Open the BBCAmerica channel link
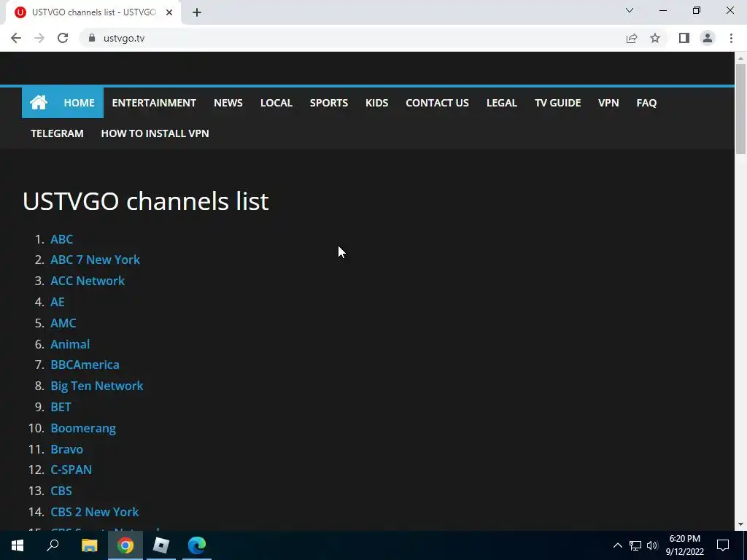Image resolution: width=747 pixels, height=560 pixels. [85, 365]
